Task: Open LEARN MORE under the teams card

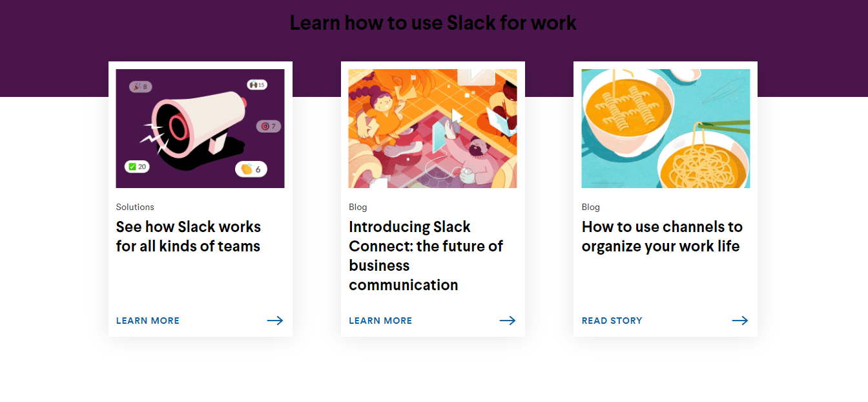Action: (x=147, y=320)
